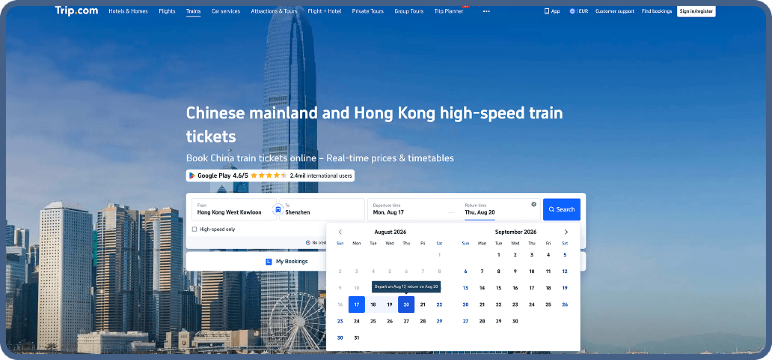Viewport: 772px width, 360px height.
Task: Swap departure and destination stations
Action: pos(278,210)
